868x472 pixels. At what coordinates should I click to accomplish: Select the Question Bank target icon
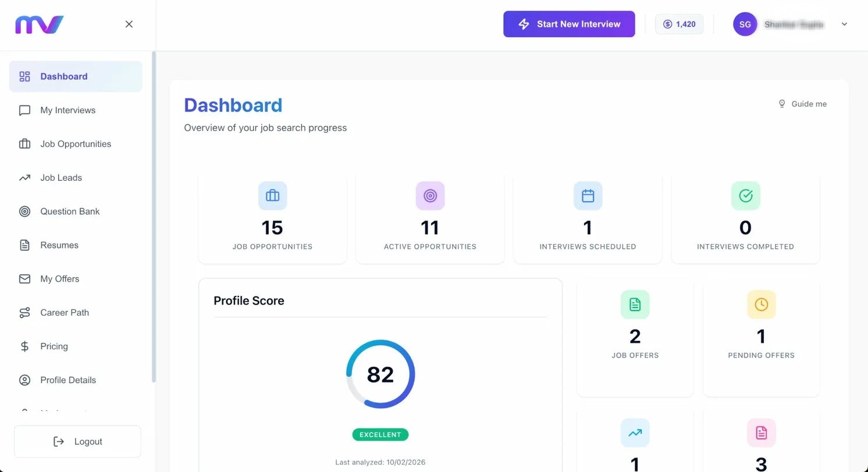(x=24, y=211)
